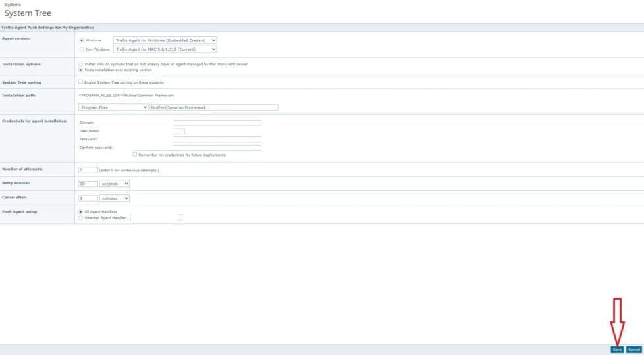
Task: Click the Number of attempts field
Action: coord(88,170)
